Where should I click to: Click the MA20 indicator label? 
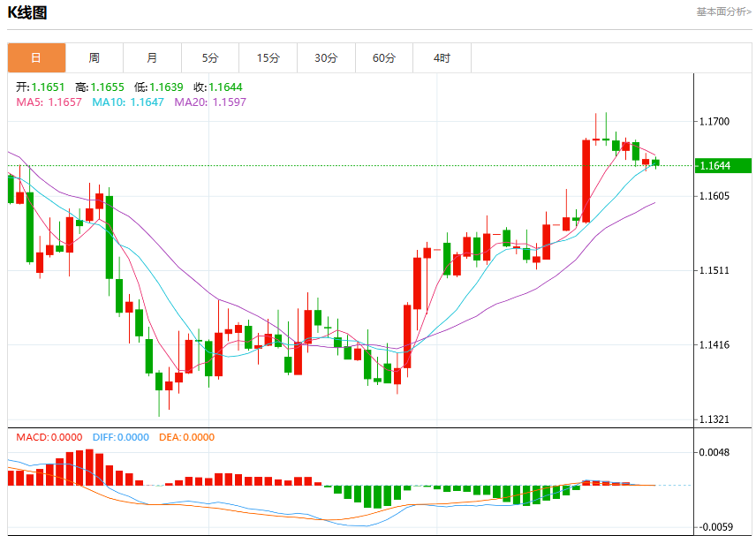point(210,102)
